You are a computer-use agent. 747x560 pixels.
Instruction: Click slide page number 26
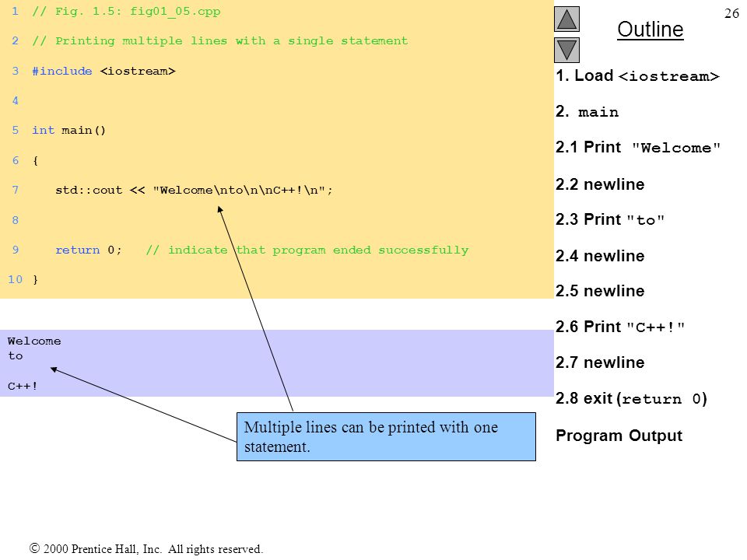point(731,13)
